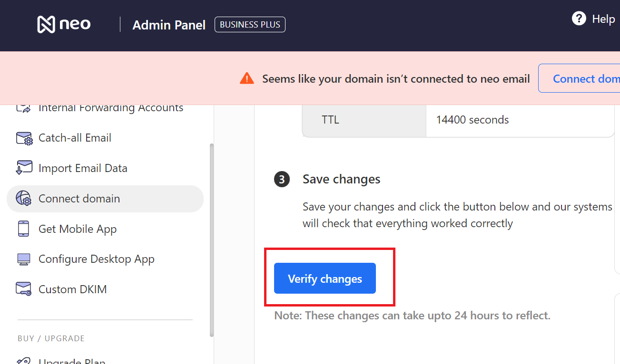
Task: Click the Custom DKIM envelope key icon
Action: click(24, 289)
